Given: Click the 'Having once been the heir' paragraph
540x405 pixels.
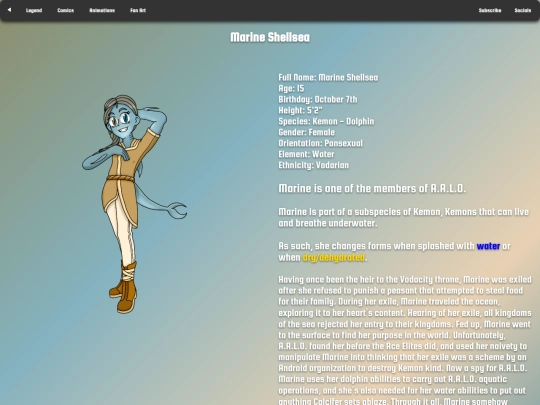Looking at the screenshot, I should click(405, 341).
